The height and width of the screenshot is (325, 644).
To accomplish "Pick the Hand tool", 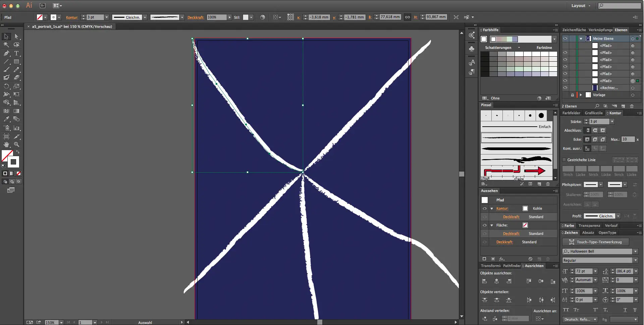I will (x=6, y=144).
